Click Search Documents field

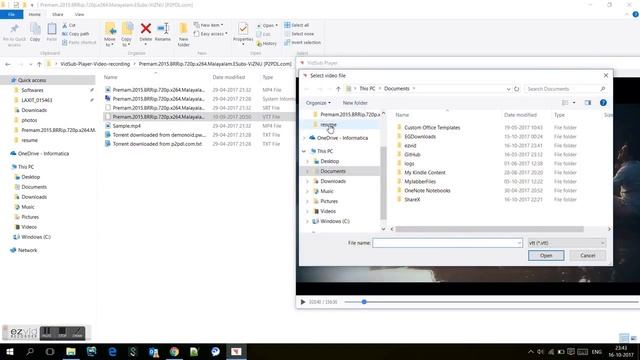pyautogui.click(x=565, y=89)
